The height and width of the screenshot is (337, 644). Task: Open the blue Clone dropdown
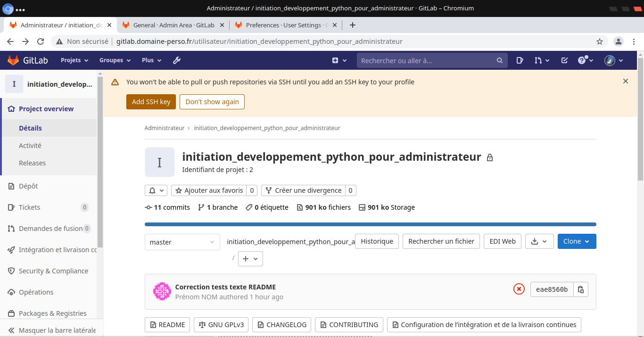[577, 241]
